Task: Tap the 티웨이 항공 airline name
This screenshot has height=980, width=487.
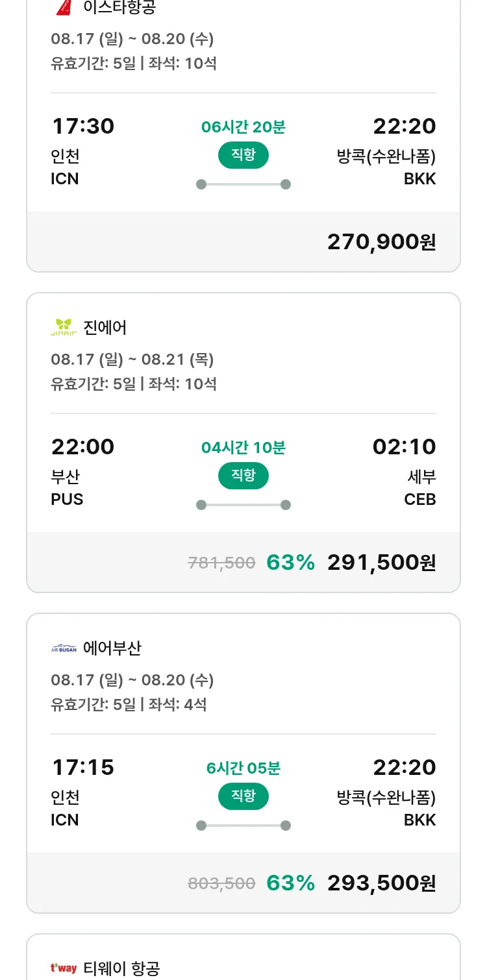Action: click(121, 968)
